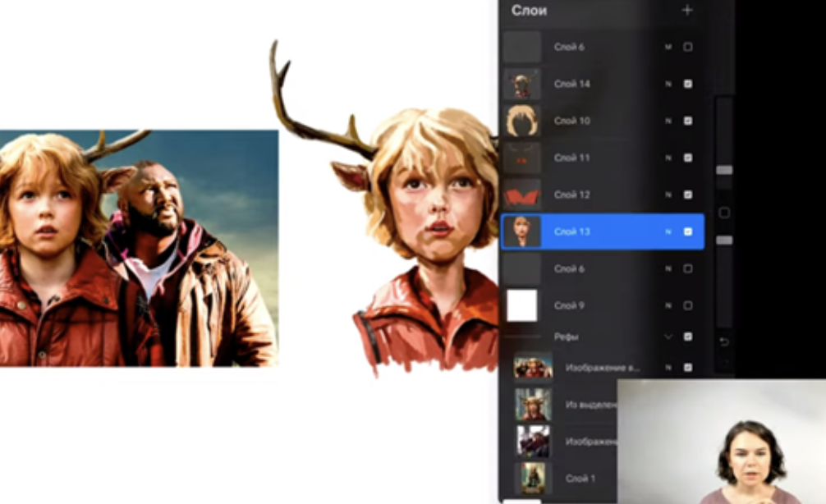The height and width of the screenshot is (504, 826).
Task: Uncheck visibility of Изображение в... layer
Action: [688, 368]
